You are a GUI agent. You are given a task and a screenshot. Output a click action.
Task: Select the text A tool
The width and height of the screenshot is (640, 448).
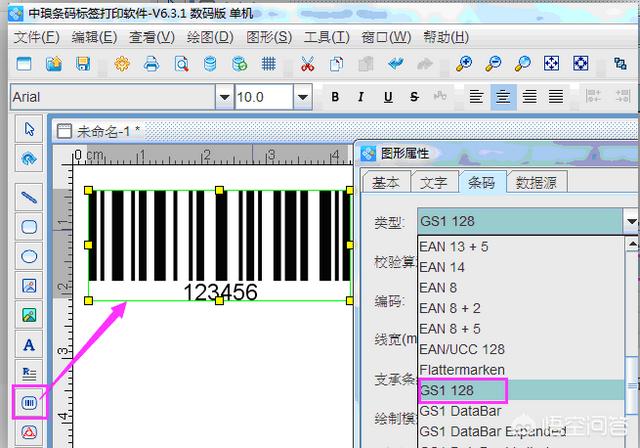[29, 345]
